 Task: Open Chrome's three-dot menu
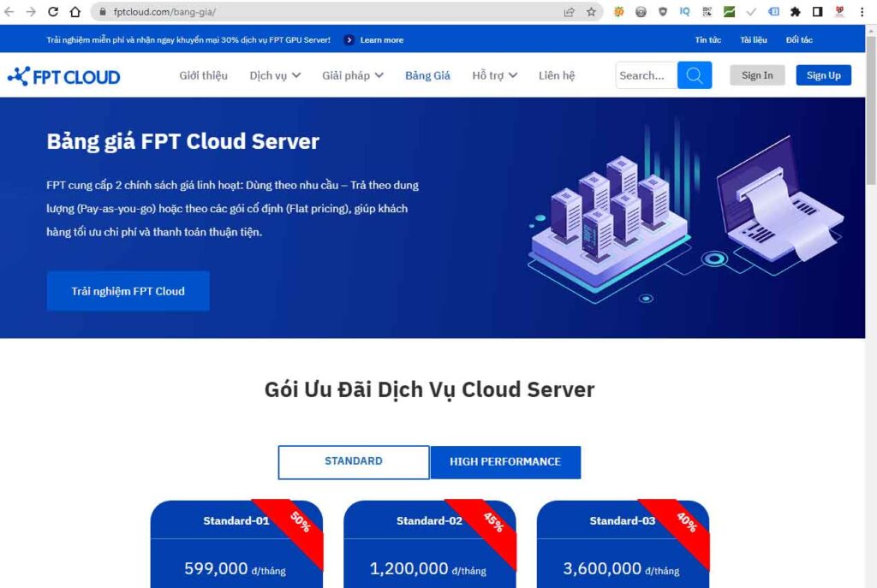pyautogui.click(x=862, y=13)
